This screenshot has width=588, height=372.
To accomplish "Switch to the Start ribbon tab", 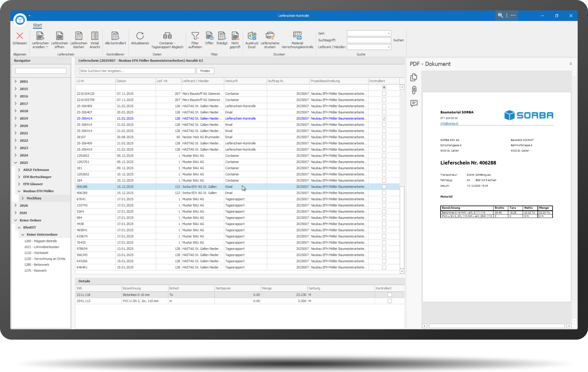I will tap(37, 25).
